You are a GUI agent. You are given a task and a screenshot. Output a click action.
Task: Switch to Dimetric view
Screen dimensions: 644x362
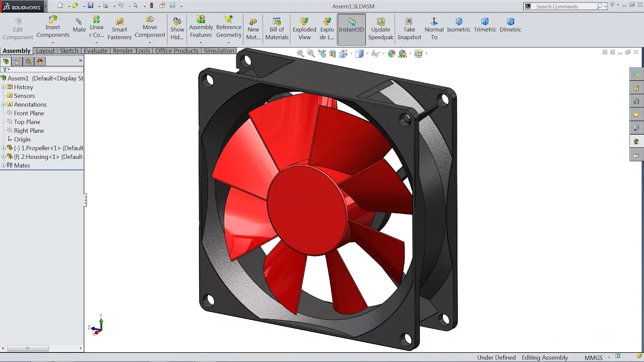click(510, 25)
